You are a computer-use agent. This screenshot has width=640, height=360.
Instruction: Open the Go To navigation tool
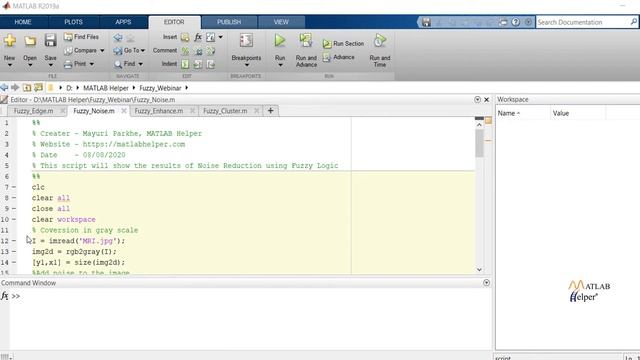click(129, 50)
